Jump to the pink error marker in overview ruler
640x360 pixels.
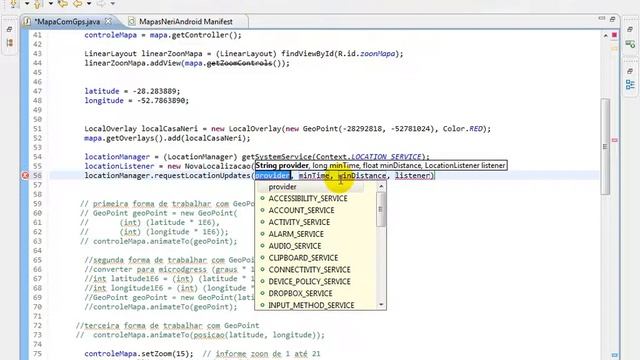click(615, 140)
